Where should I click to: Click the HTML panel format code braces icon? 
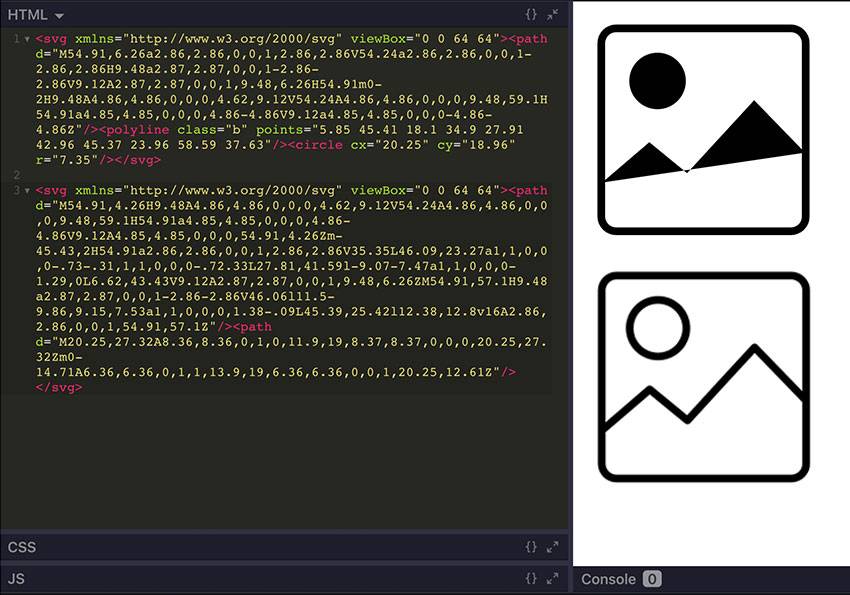click(531, 15)
